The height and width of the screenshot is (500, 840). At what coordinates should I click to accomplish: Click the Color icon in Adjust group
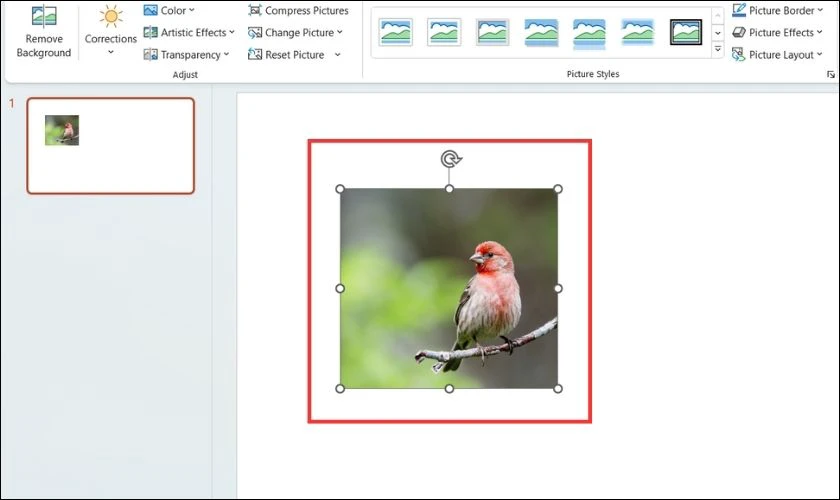click(x=151, y=10)
